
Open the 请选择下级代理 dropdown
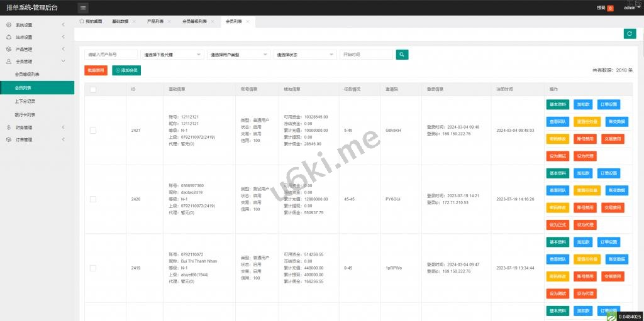click(172, 55)
